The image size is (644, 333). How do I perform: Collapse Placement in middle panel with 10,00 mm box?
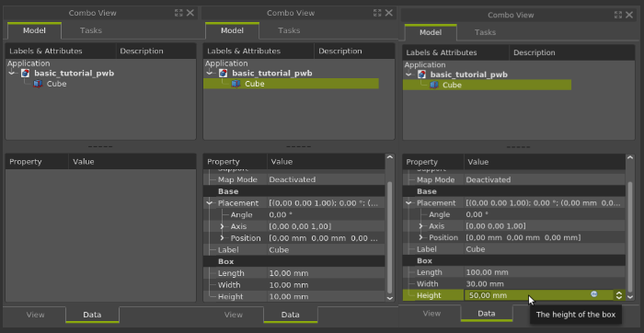coord(211,203)
